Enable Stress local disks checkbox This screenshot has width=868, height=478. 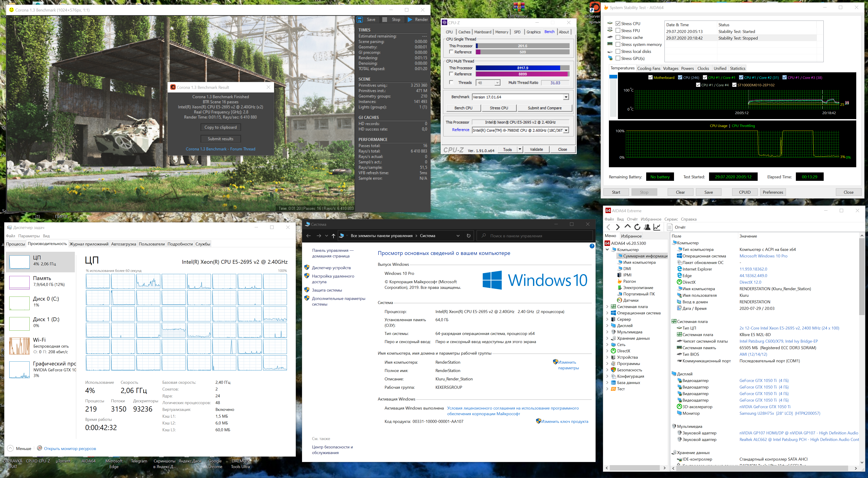click(x=618, y=52)
